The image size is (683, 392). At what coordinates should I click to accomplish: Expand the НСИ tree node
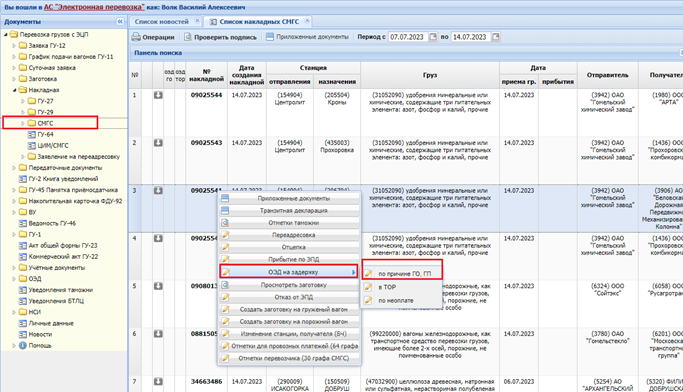pos(14,312)
